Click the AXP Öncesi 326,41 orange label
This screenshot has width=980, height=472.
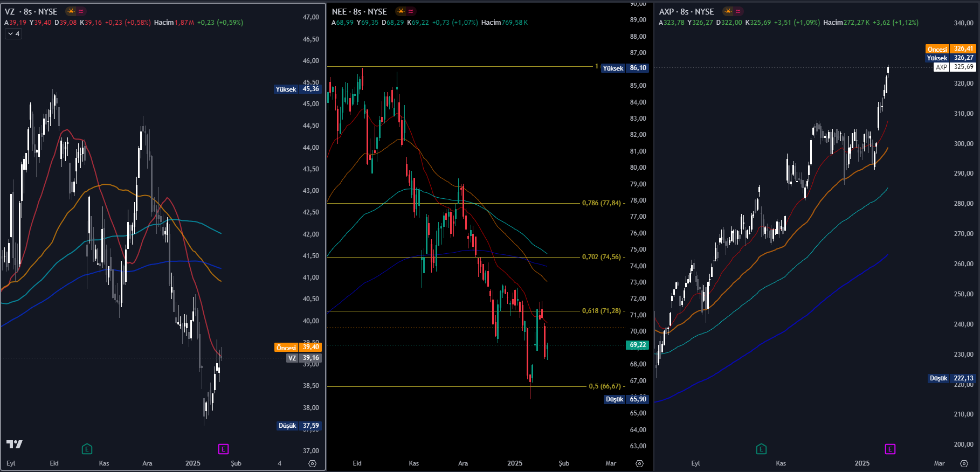(x=951, y=49)
